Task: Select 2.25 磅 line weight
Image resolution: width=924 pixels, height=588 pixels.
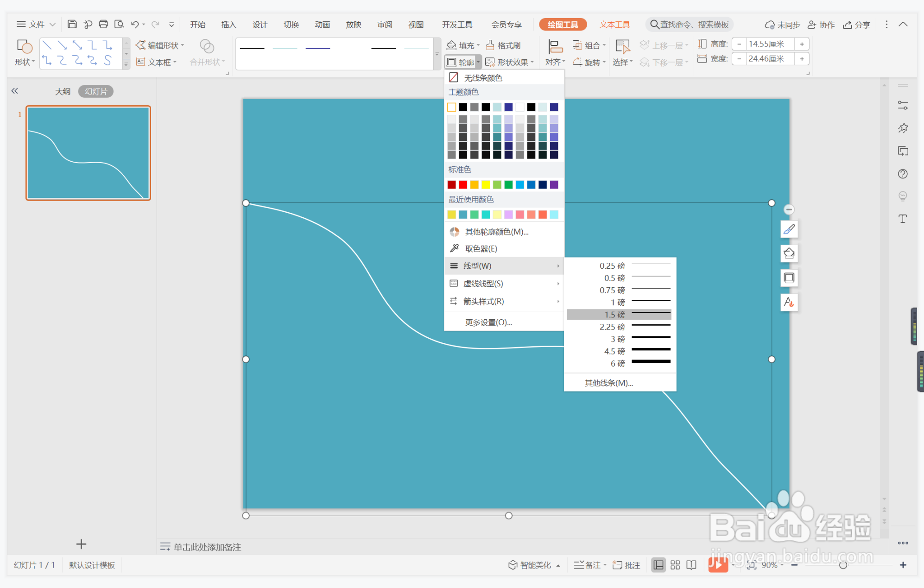Action: (619, 327)
